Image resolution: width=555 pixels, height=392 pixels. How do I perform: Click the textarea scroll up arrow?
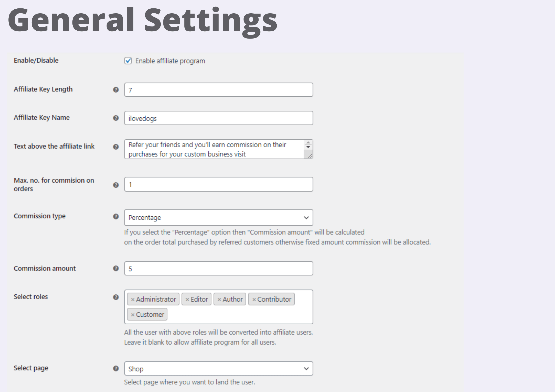(x=308, y=142)
